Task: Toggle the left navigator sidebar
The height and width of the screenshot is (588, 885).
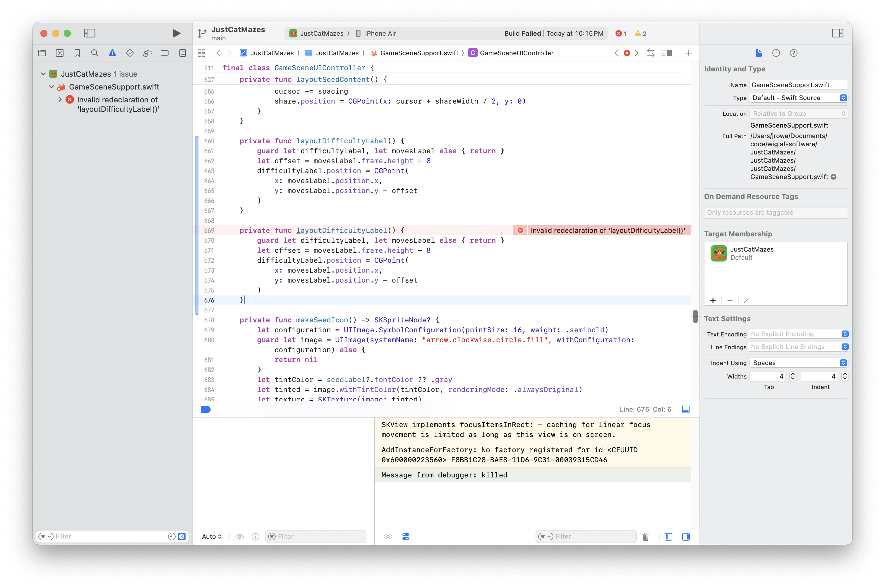Action: (89, 33)
